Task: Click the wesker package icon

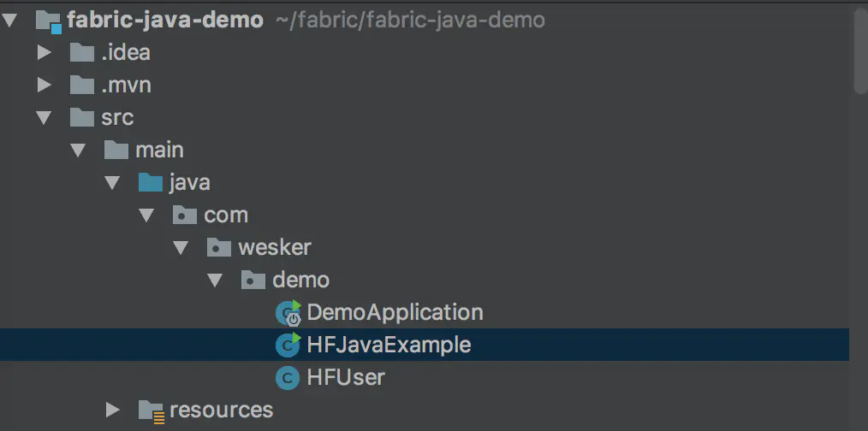Action: coord(218,247)
